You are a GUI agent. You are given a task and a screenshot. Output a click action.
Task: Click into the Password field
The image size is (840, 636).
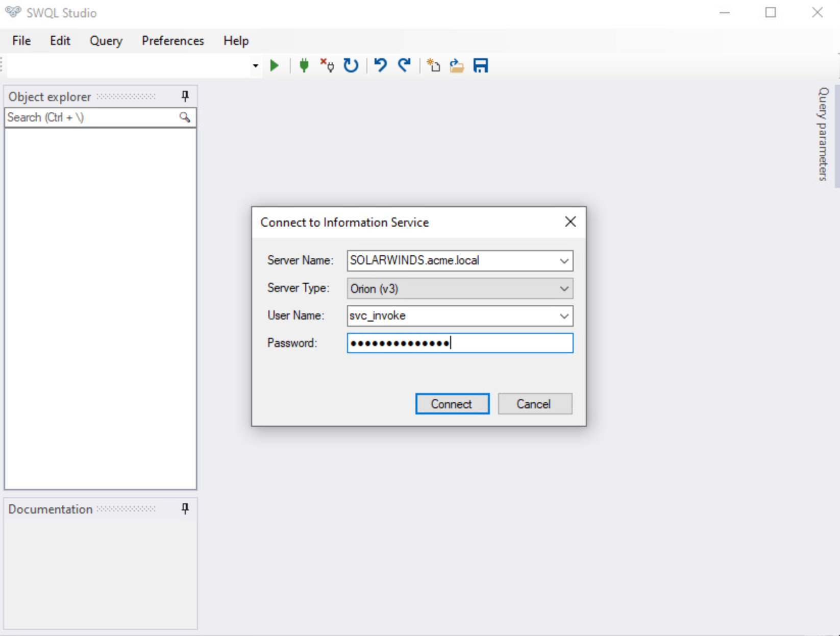(x=460, y=343)
